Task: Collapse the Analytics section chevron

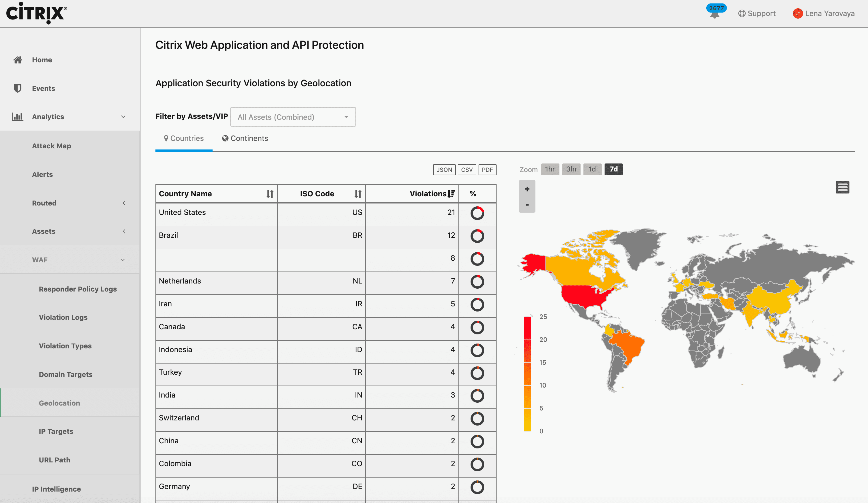Action: 123,117
